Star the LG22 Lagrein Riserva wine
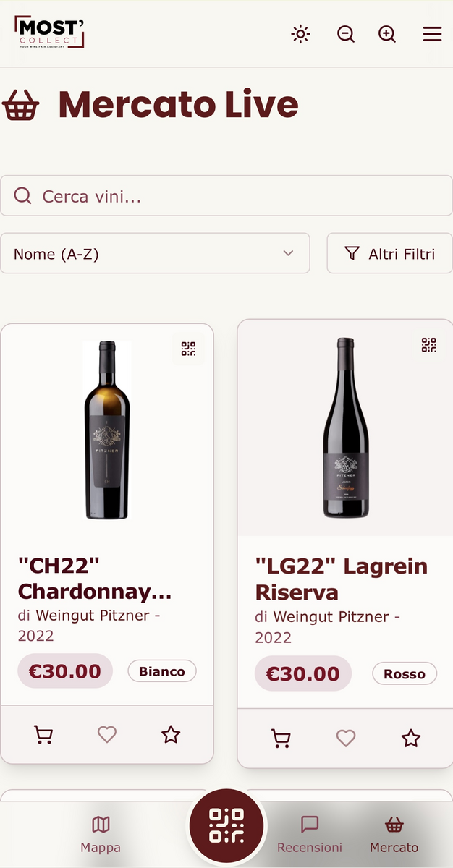453x868 pixels. (411, 738)
